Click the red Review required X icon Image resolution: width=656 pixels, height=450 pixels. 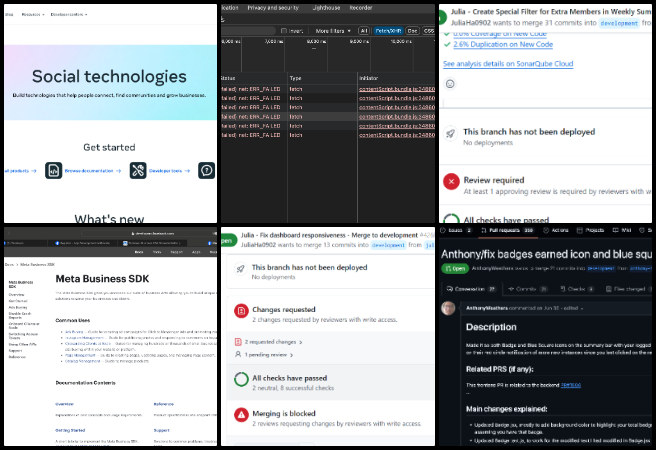(453, 181)
